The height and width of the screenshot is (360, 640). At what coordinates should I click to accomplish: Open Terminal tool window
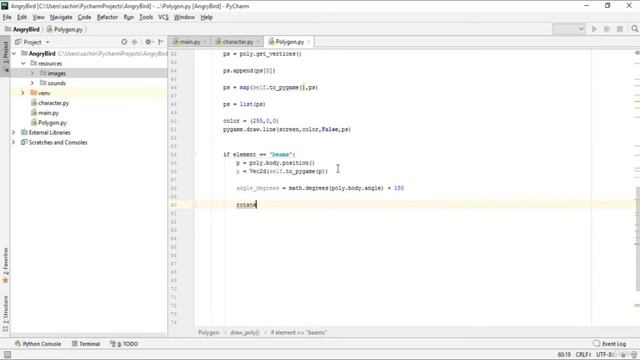pos(86,344)
